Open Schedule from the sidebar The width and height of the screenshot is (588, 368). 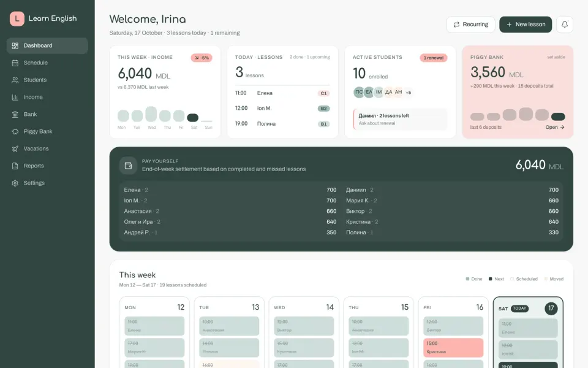tap(47, 63)
